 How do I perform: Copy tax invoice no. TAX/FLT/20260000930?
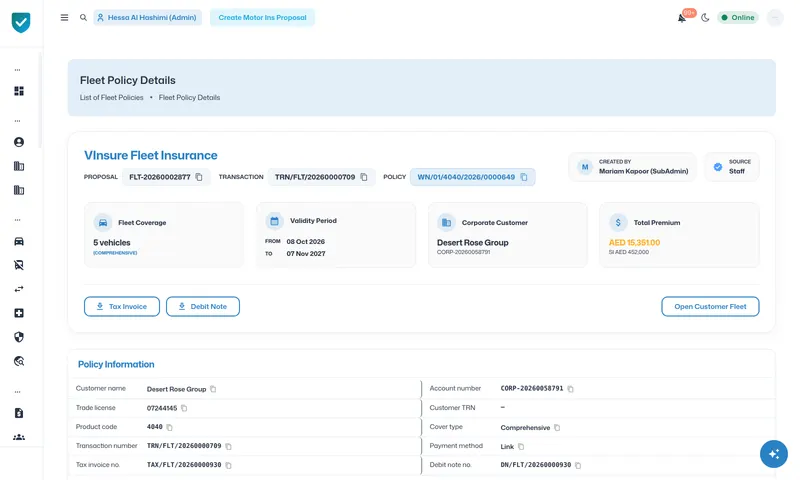(x=229, y=465)
